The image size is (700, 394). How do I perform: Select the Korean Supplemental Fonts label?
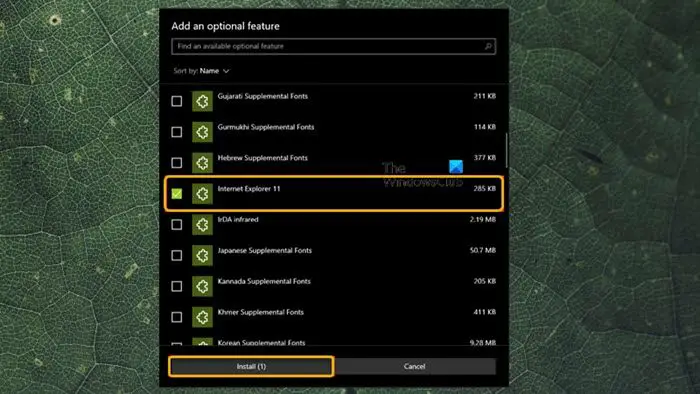pyautogui.click(x=262, y=342)
